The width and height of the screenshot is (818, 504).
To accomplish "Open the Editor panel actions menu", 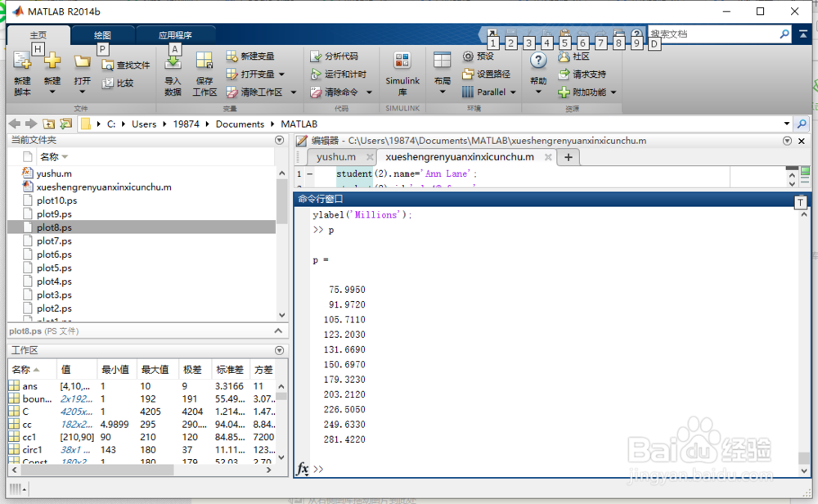I will (787, 141).
